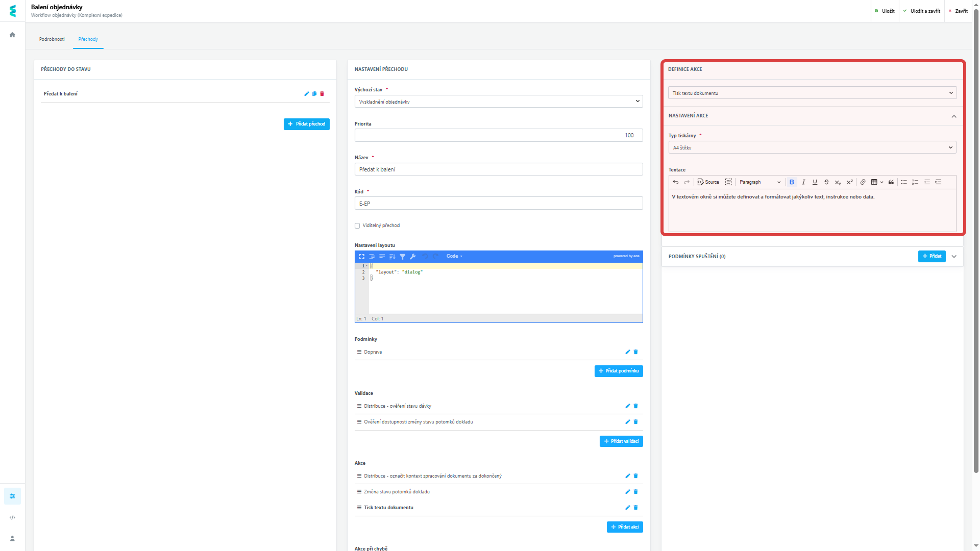Toggle italic formatting in Textace editor
980x551 pixels.
point(804,182)
